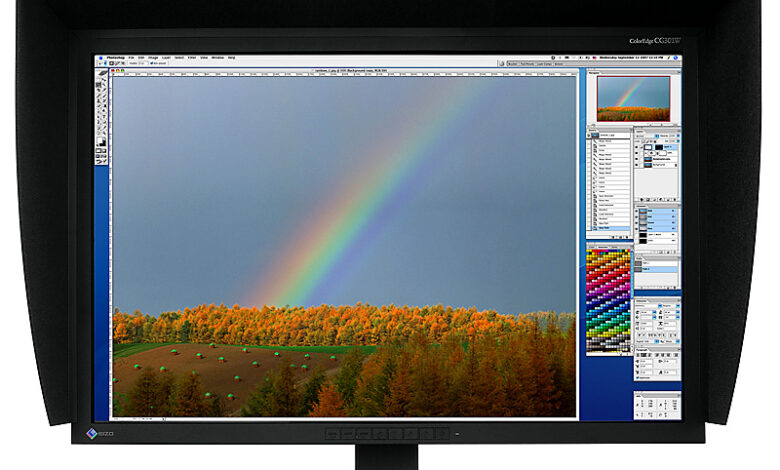Click the create new snapshot icon in the History panel
This screenshot has width=780, height=470.
click(620, 237)
